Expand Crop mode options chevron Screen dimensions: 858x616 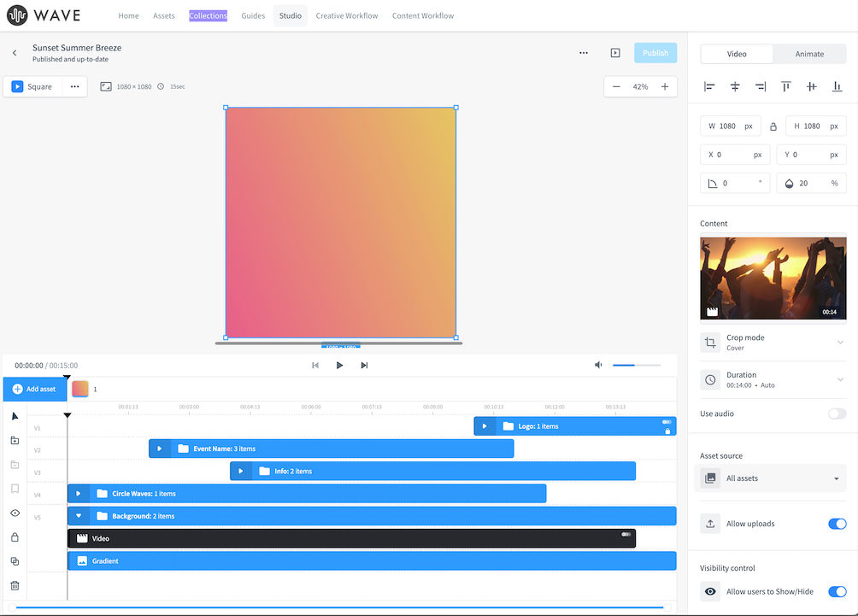pyautogui.click(x=840, y=343)
